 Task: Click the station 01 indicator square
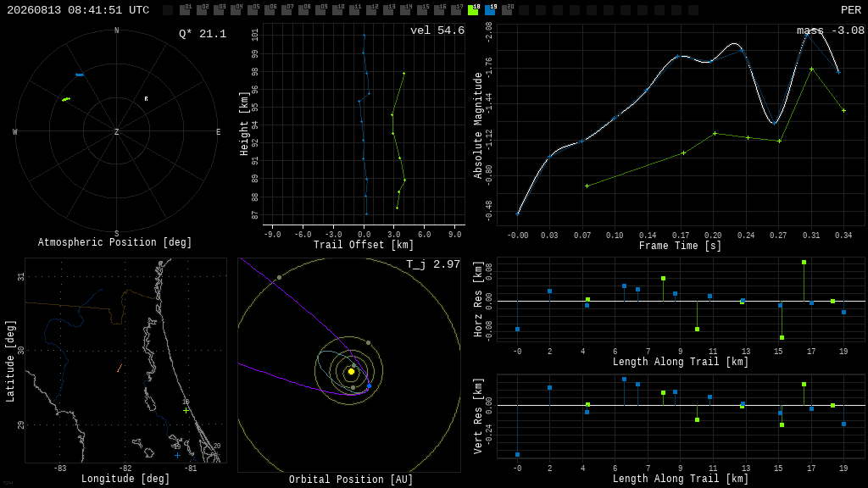point(186,10)
